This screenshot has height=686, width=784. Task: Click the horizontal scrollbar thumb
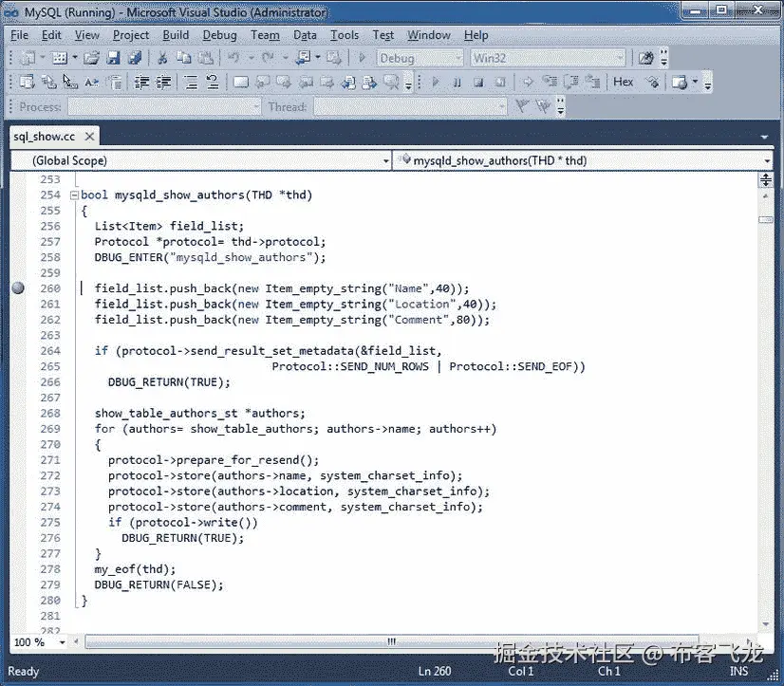pos(391,641)
